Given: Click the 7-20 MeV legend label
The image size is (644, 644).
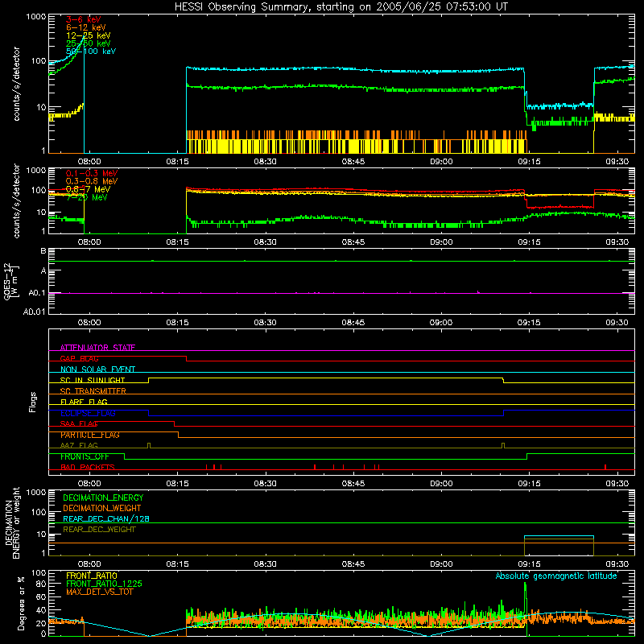Looking at the screenshot, I should point(87,197).
